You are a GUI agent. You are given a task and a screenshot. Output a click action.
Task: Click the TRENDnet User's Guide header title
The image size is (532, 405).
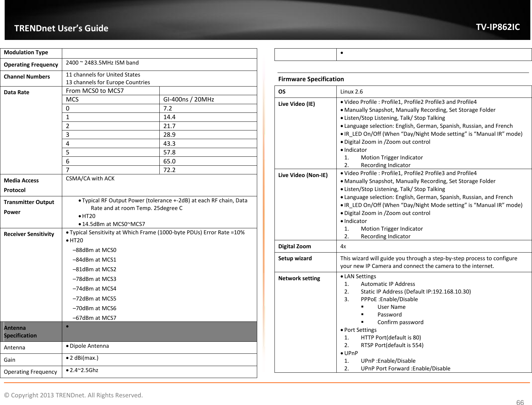[x=61, y=28]
